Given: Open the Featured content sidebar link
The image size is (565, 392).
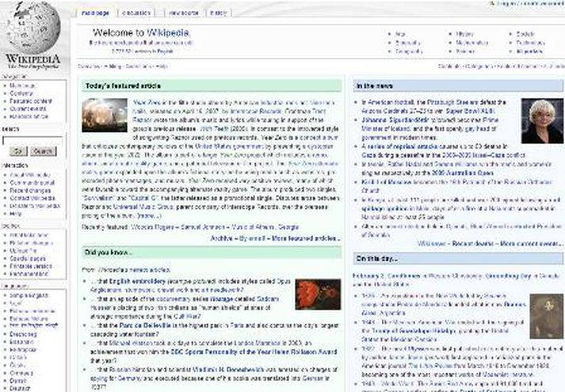Looking at the screenshot, I should coord(31,101).
